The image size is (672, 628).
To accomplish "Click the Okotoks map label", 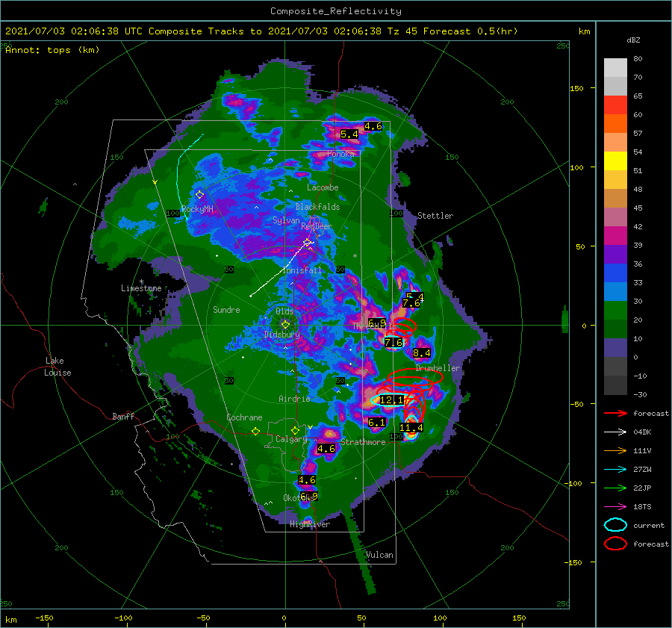I will click(x=299, y=498).
